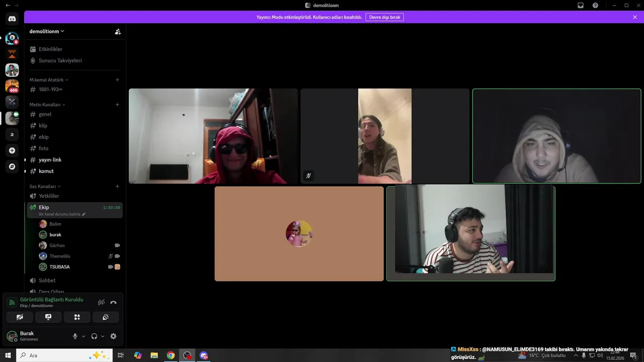Click Burak user avatar in user panel

point(12,336)
